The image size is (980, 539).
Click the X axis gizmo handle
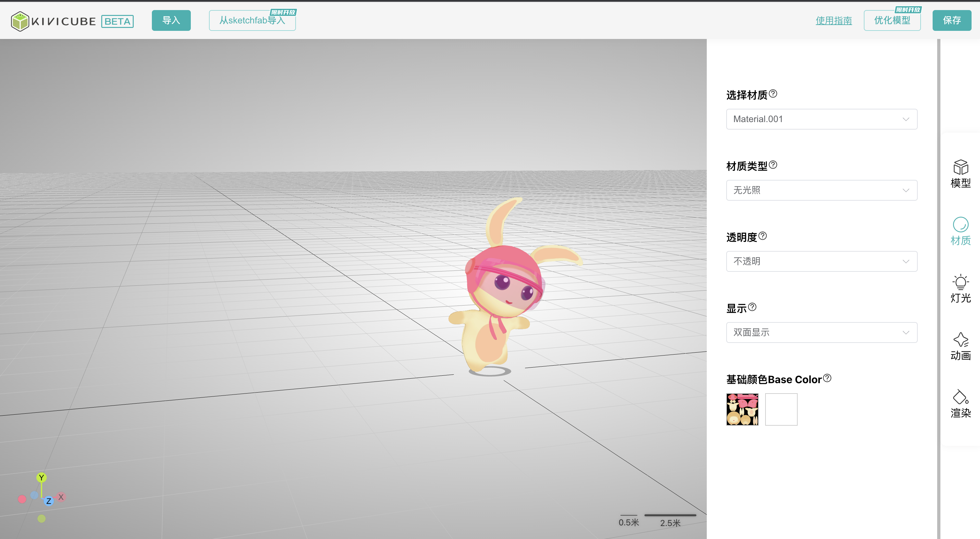click(x=61, y=497)
